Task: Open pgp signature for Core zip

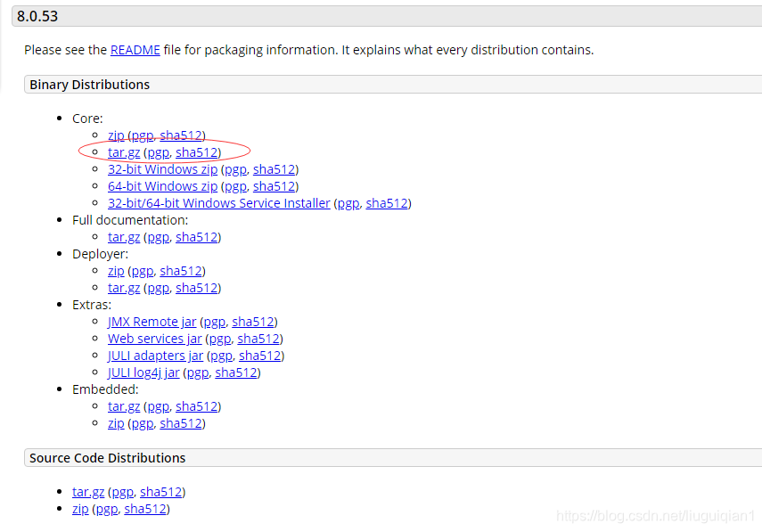Action: pos(143,135)
